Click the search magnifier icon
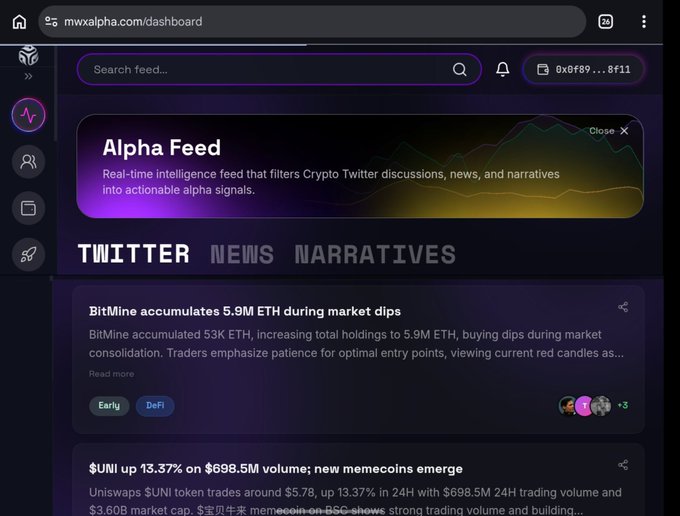Image resolution: width=680 pixels, height=516 pixels. [x=460, y=69]
